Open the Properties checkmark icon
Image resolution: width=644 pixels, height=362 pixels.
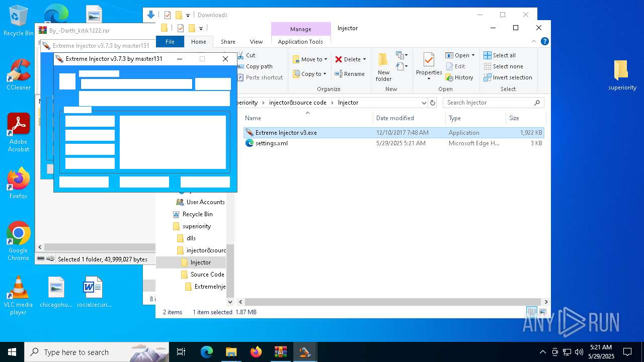429,60
